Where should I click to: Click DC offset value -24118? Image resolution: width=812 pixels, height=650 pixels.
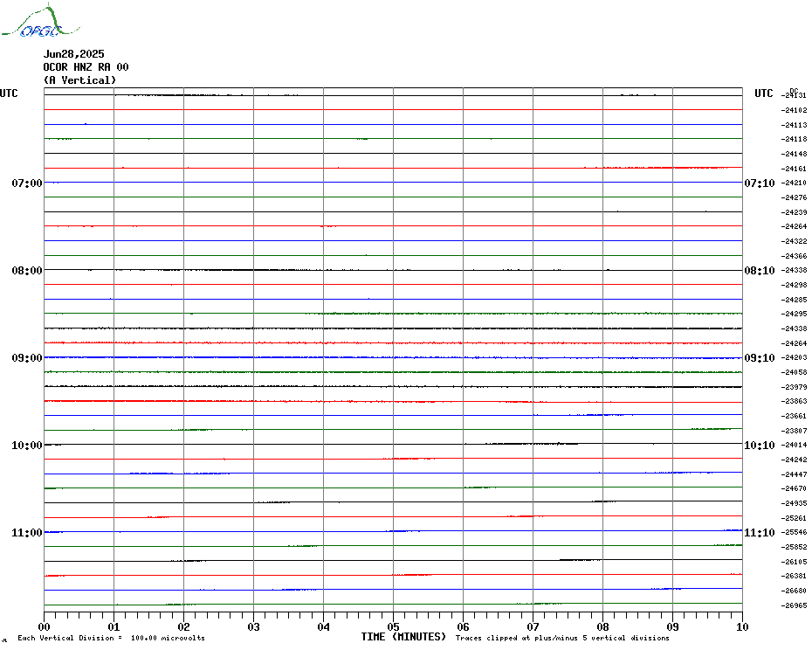coord(794,139)
